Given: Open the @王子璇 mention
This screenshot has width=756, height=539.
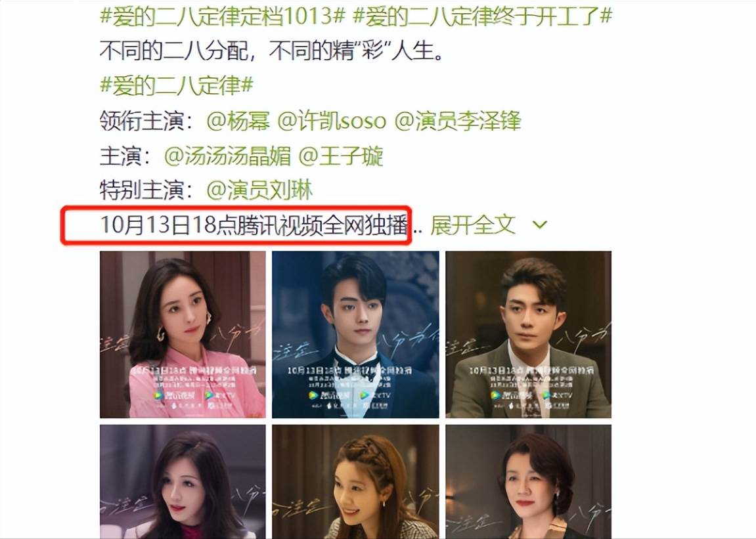Looking at the screenshot, I should pyautogui.click(x=341, y=156).
